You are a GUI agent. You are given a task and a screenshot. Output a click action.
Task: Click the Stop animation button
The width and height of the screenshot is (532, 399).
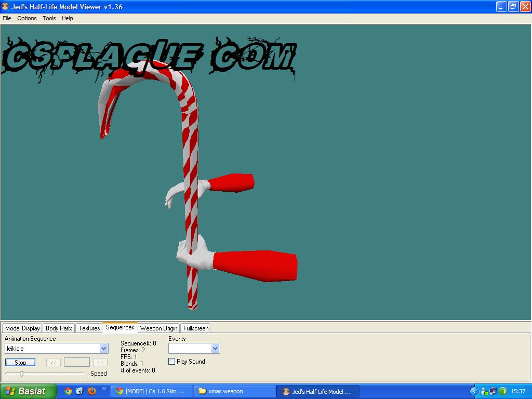click(20, 362)
